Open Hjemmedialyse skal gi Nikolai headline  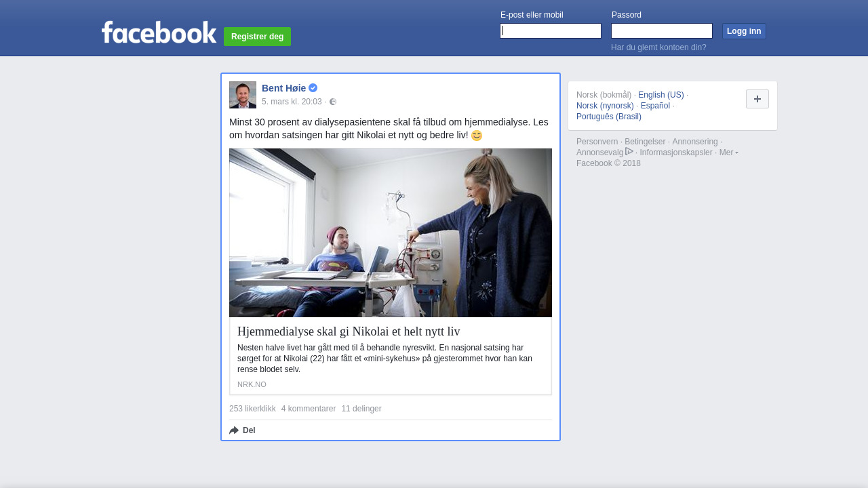pos(349,331)
